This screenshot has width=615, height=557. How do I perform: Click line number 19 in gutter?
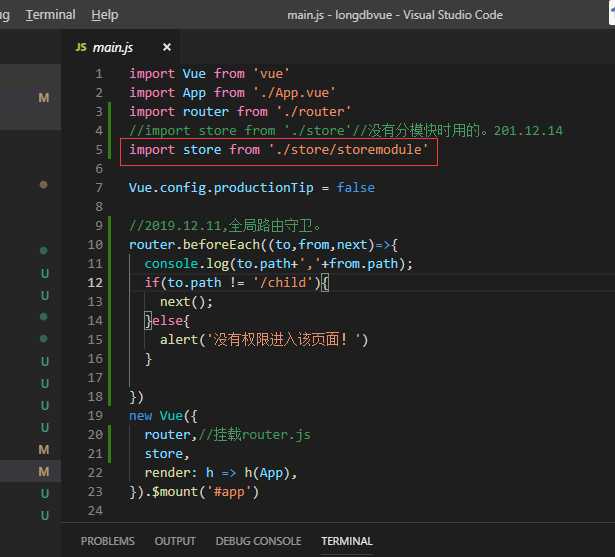coord(95,416)
